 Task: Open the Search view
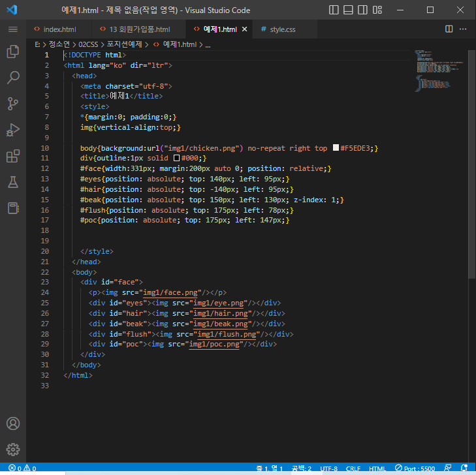[13, 78]
